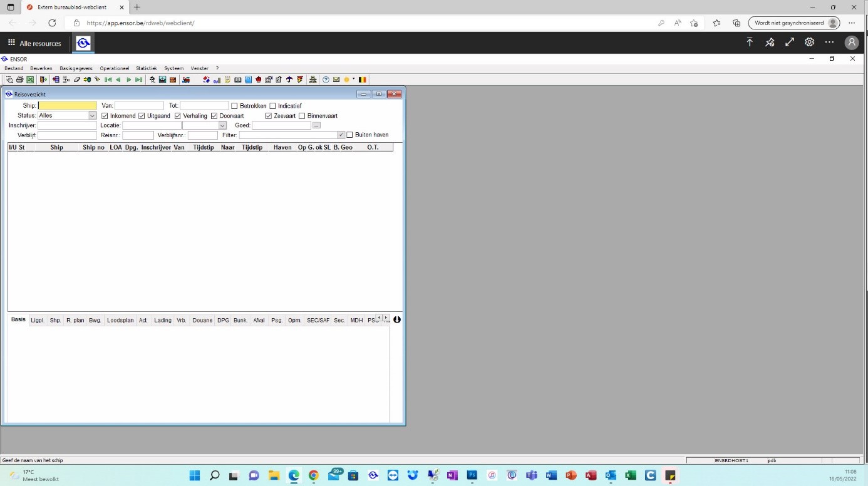Click the exit door icon in toolbar
This screenshot has width=868, height=486.
(43, 80)
